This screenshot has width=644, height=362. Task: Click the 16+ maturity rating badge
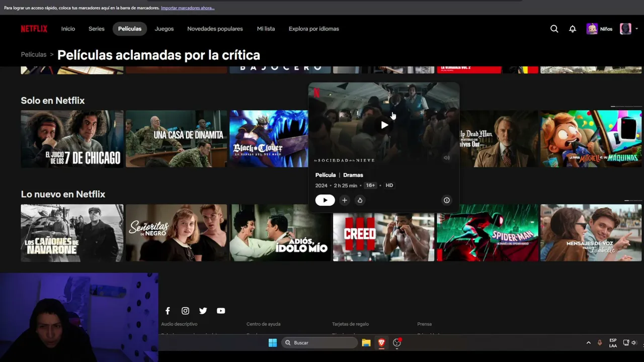(370, 186)
